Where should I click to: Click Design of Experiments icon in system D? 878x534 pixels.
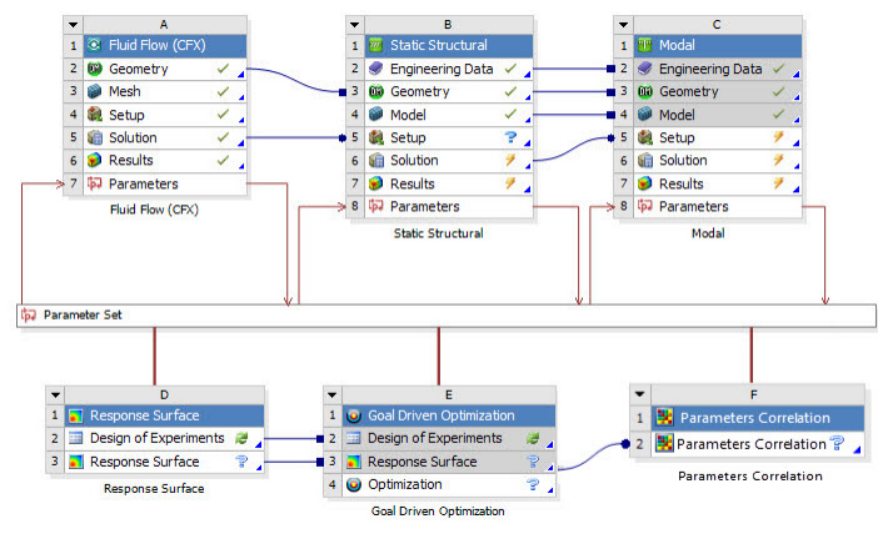76,438
